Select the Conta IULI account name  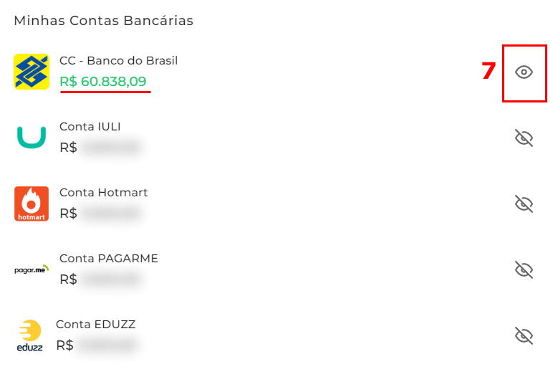pyautogui.click(x=90, y=127)
